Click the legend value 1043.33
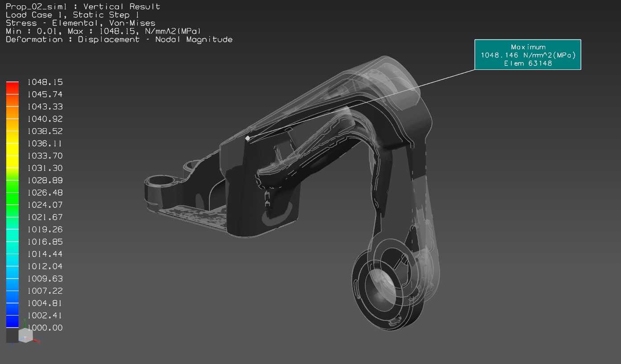Image resolution: width=621 pixels, height=364 pixels. [x=45, y=107]
